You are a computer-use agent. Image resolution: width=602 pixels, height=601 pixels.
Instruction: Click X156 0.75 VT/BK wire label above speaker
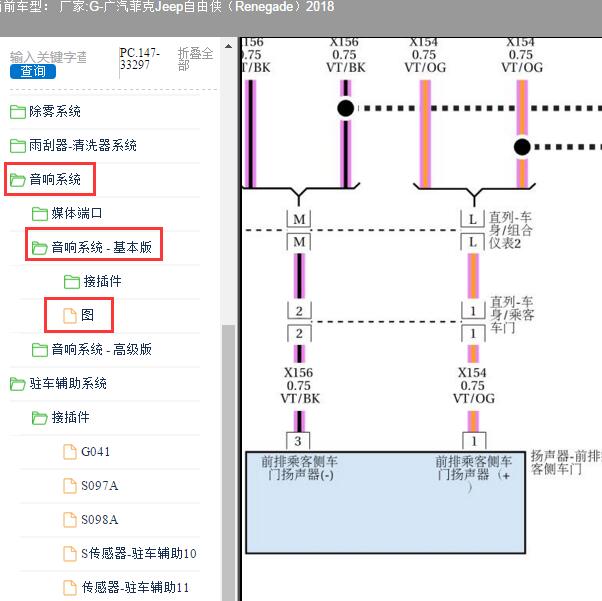coord(299,386)
